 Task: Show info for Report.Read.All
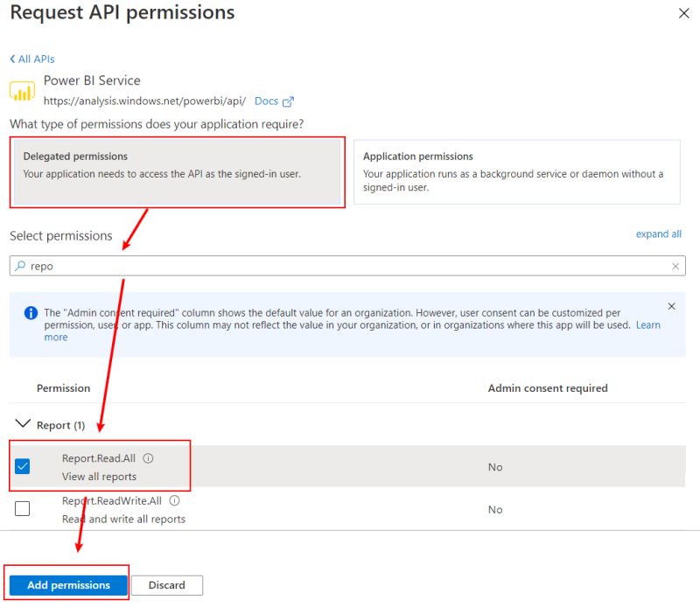(x=148, y=458)
